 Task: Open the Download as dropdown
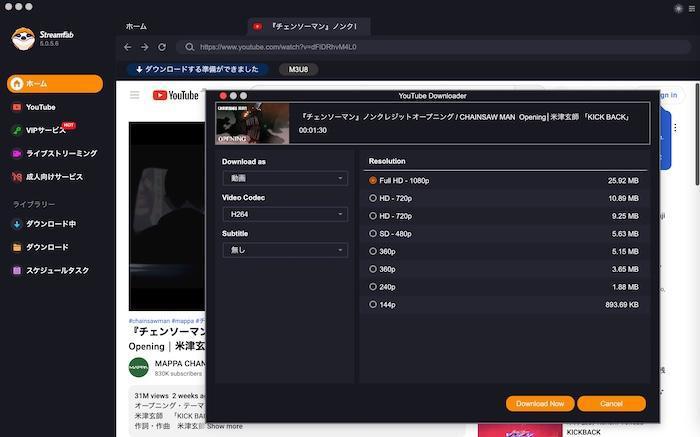(285, 178)
